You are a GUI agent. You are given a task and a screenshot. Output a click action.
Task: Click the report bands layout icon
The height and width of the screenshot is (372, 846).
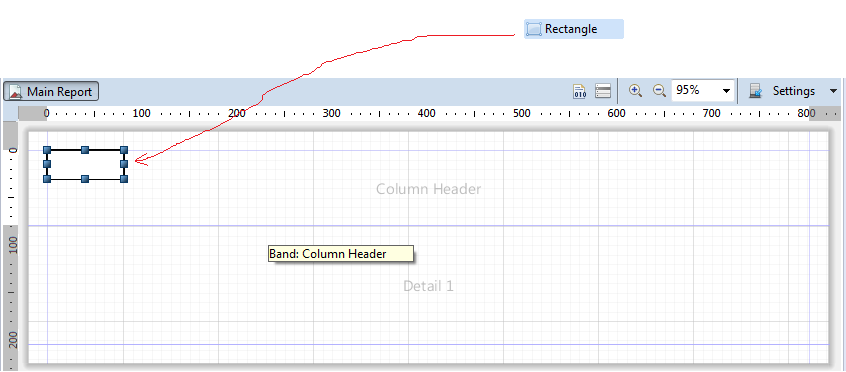[x=603, y=91]
